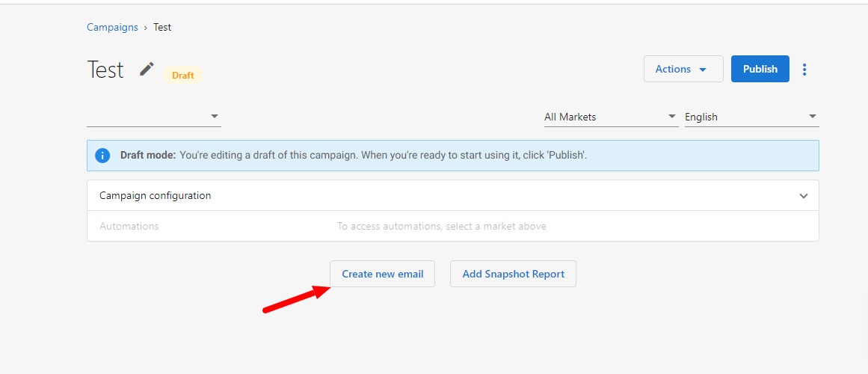
Task: Click the greyed-out Automations row
Action: (x=453, y=226)
